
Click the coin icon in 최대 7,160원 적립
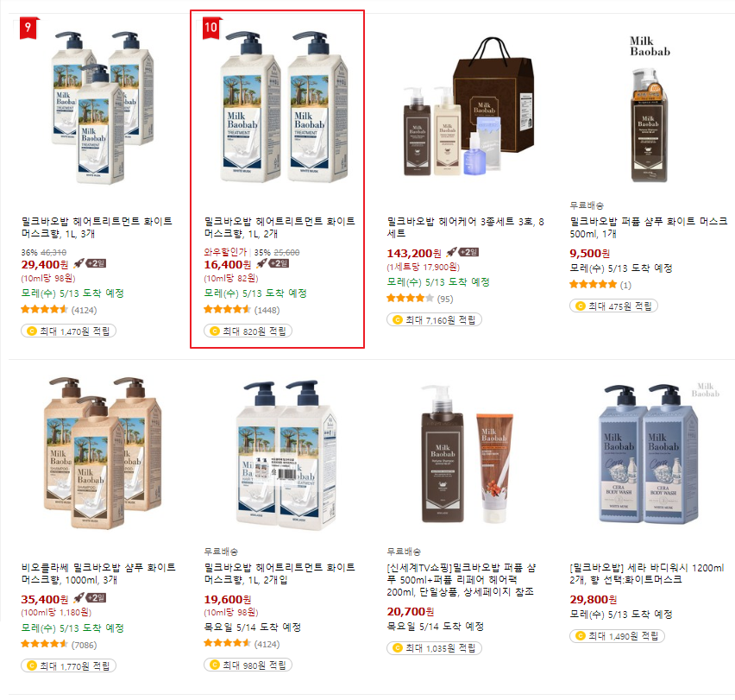pyautogui.click(x=398, y=319)
